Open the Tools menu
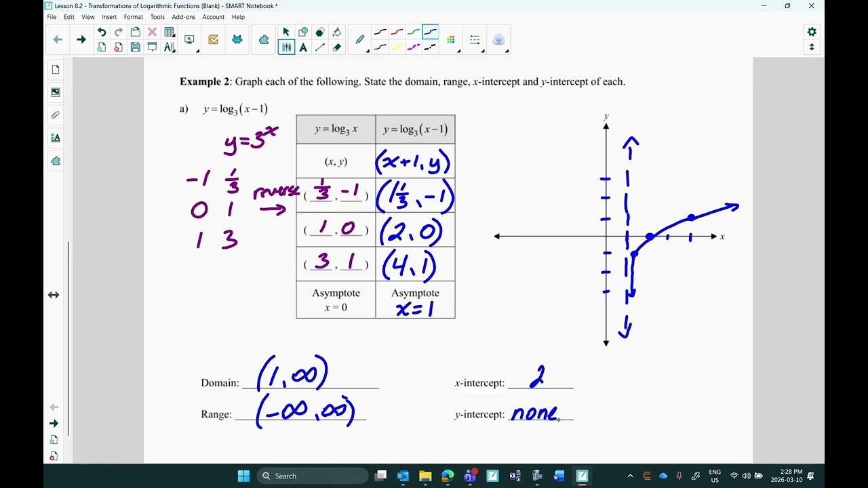868x488 pixels. coord(157,17)
